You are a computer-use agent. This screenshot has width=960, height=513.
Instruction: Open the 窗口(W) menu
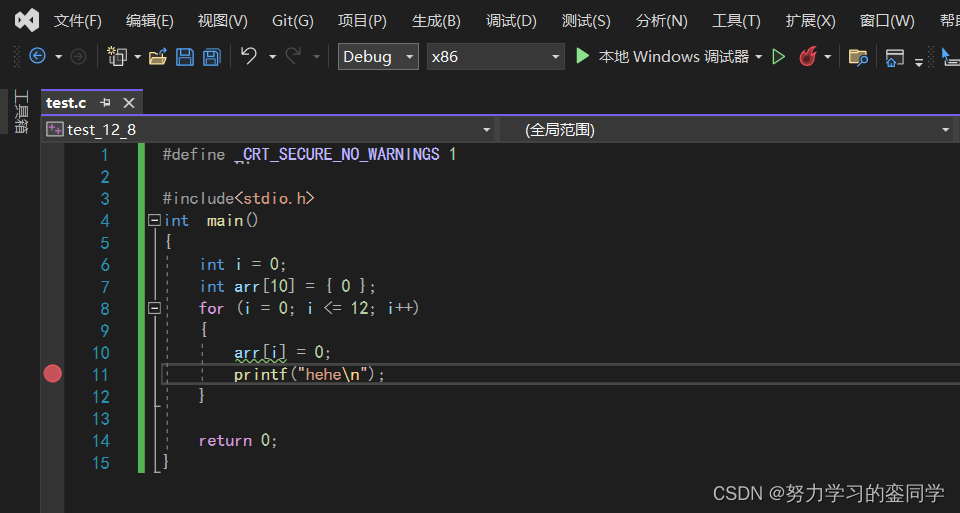tap(887, 21)
